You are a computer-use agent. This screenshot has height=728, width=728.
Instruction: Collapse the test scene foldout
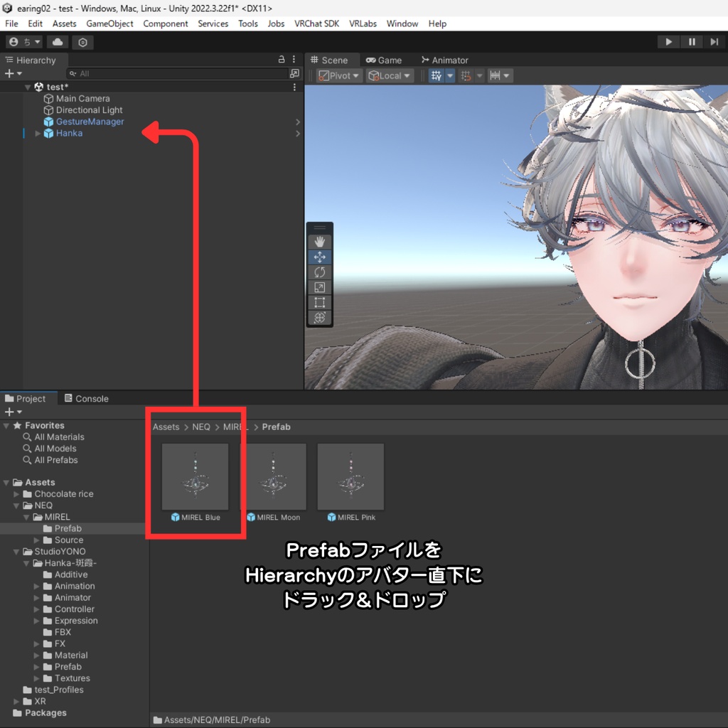(28, 87)
